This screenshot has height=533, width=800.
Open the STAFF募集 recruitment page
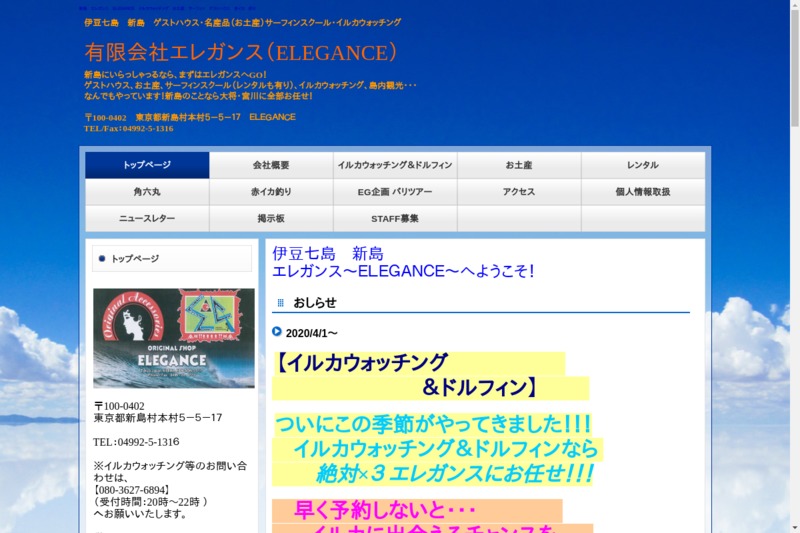point(395,219)
